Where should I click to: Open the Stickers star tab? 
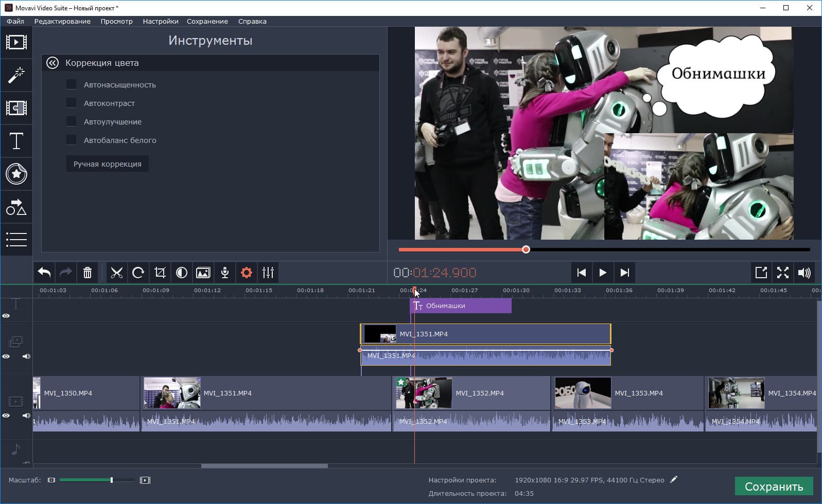click(x=16, y=174)
